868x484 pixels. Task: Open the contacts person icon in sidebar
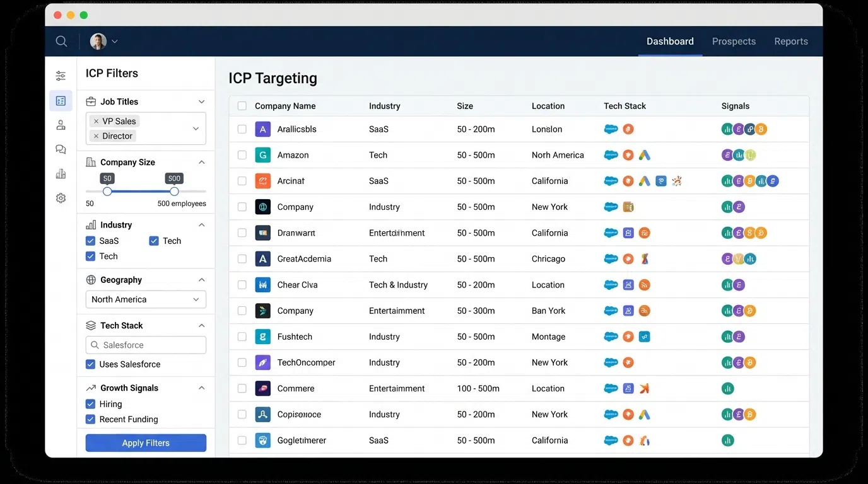click(x=61, y=125)
